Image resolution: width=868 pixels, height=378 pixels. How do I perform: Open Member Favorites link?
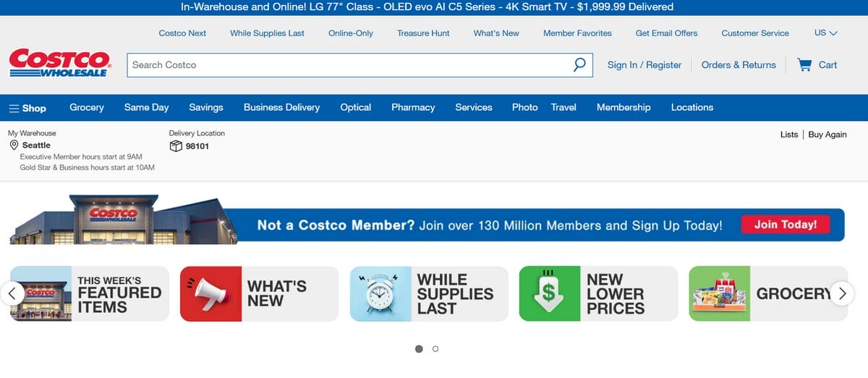(x=577, y=33)
